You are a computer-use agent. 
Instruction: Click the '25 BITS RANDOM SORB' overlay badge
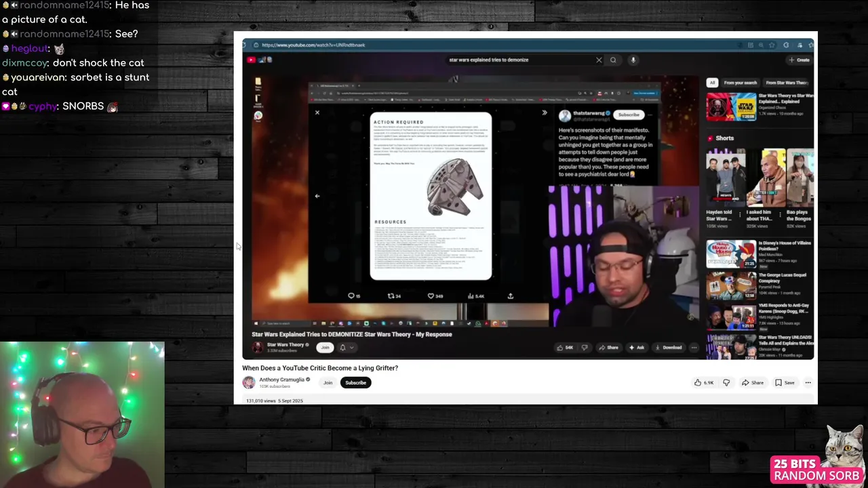[818, 470]
